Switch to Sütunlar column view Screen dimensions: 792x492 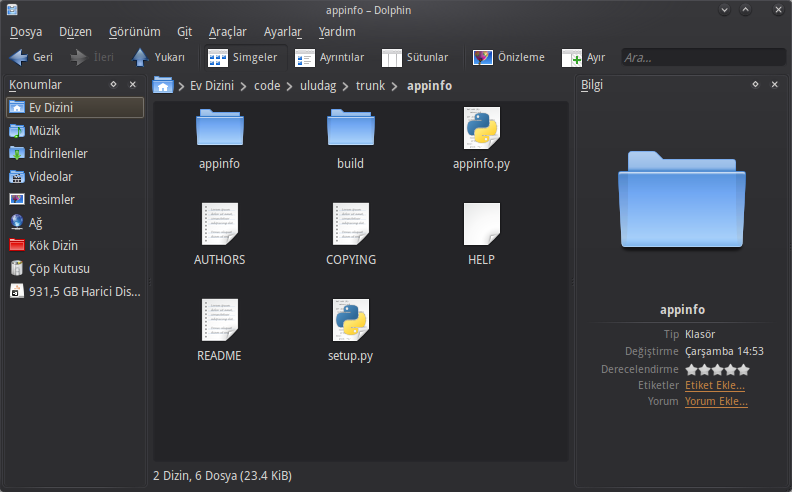coord(415,58)
